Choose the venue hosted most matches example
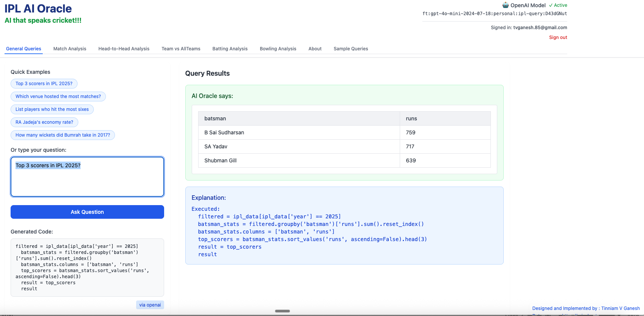 58,97
